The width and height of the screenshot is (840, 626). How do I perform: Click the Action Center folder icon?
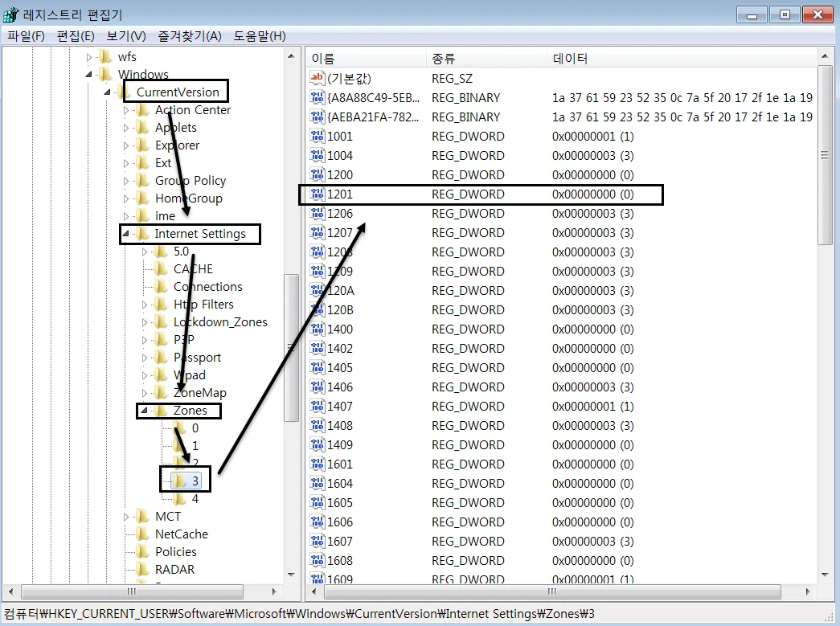tap(142, 110)
